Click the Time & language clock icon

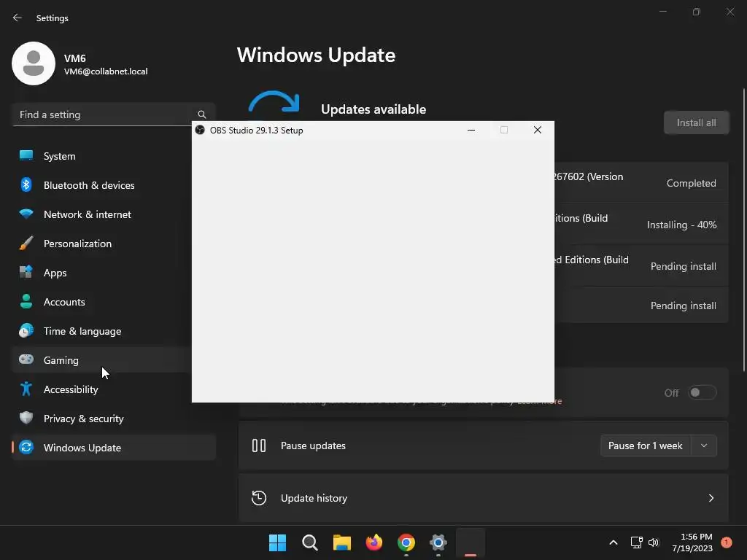coord(26,330)
